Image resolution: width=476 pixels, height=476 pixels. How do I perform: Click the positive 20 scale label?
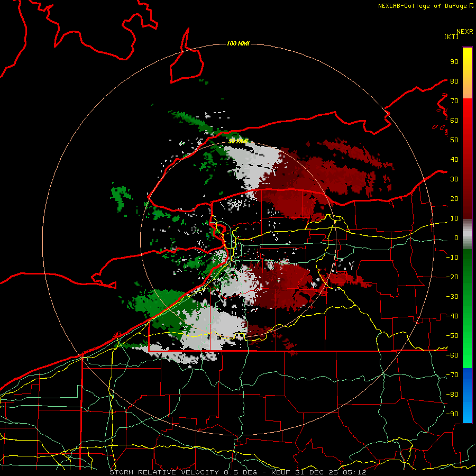click(x=454, y=199)
